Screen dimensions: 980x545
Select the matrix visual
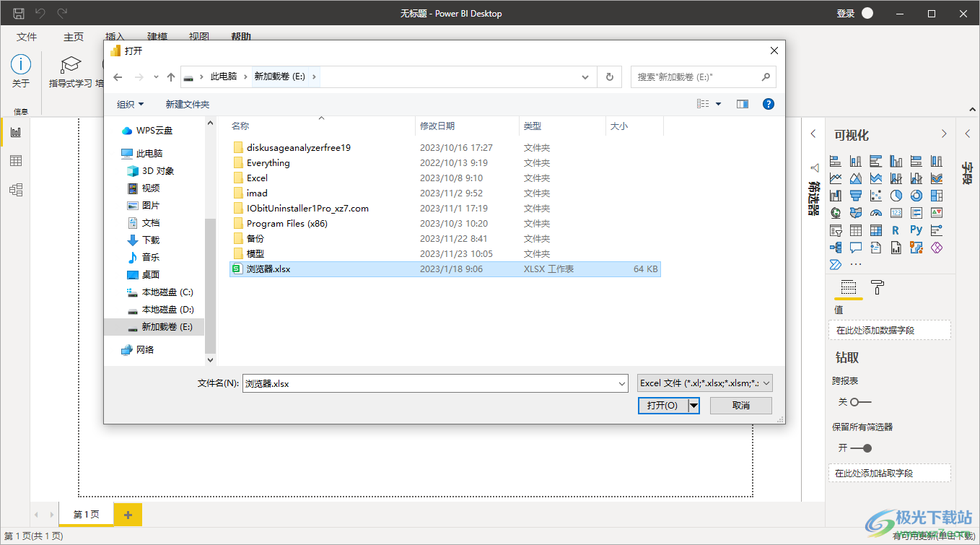(x=876, y=230)
